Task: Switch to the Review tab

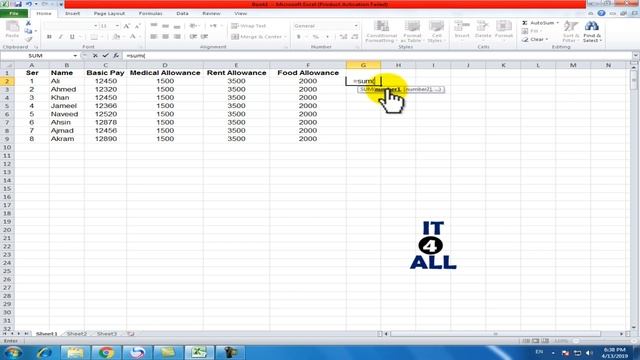Action: (211, 13)
